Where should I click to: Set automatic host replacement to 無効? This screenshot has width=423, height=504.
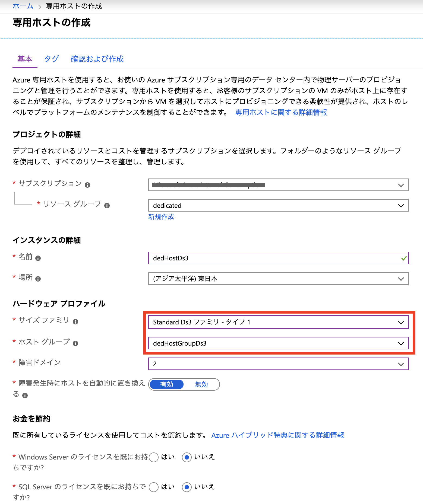201,384
